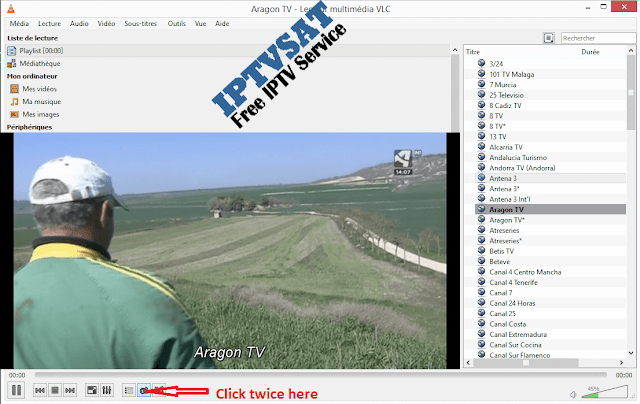Click the Rechercher search field

(x=598, y=38)
